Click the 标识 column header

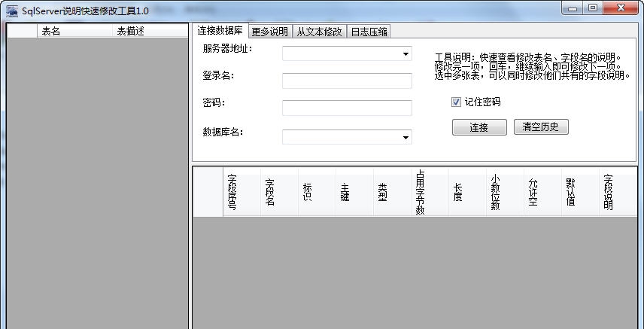[317, 192]
